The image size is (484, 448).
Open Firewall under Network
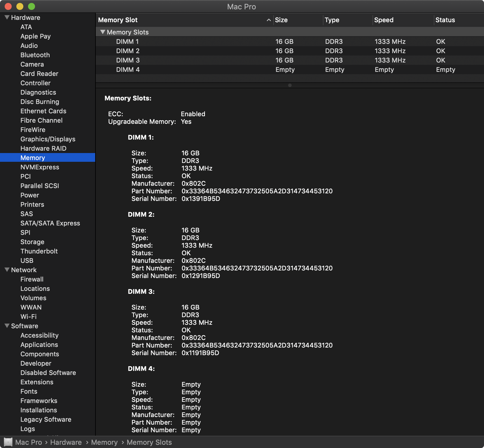pyautogui.click(x=32, y=279)
